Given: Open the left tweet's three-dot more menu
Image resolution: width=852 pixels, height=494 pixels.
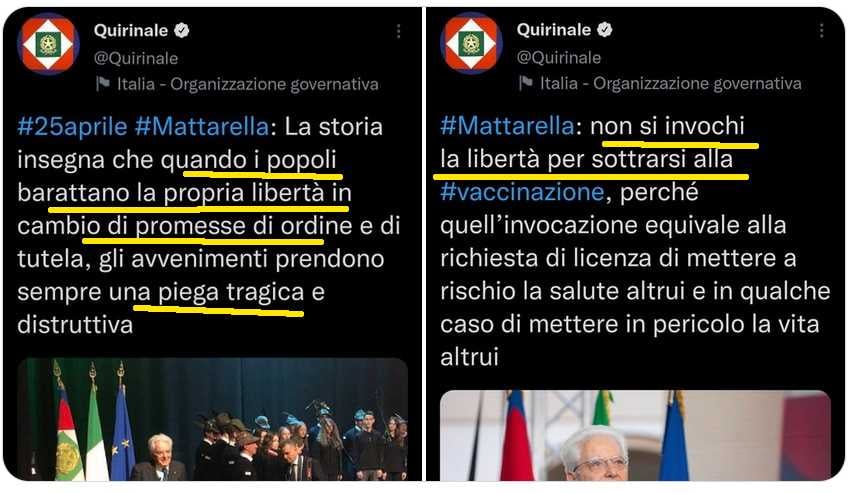Looking at the screenshot, I should point(398,32).
